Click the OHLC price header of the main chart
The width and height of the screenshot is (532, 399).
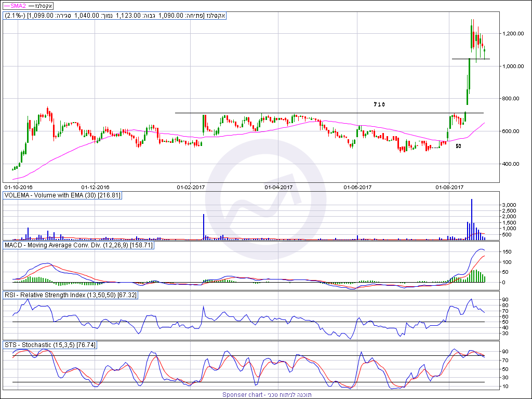114,16
